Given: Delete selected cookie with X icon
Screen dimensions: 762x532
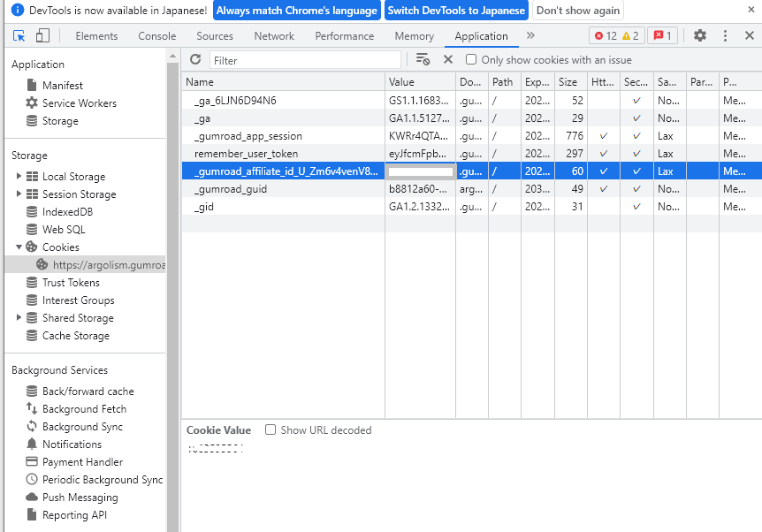Looking at the screenshot, I should point(447,59).
